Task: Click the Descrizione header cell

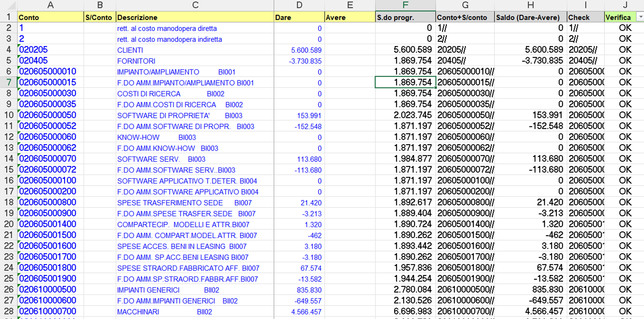Action: (195, 17)
